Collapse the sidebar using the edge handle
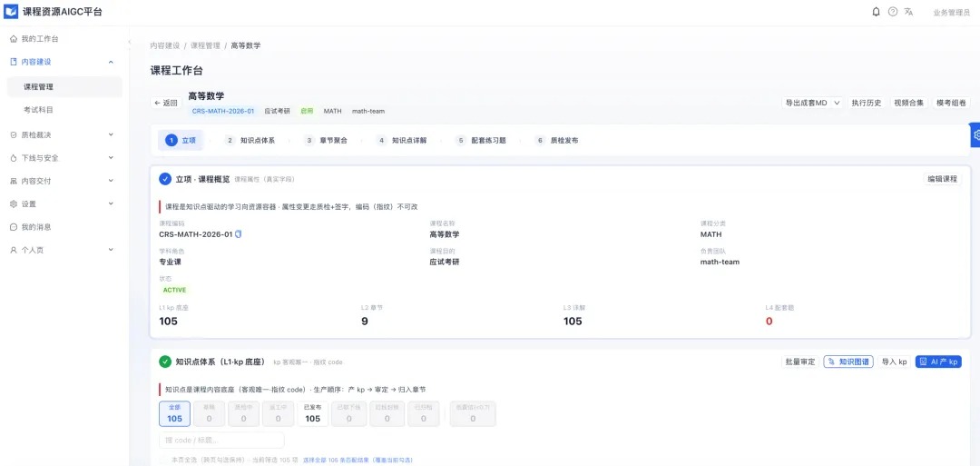This screenshot has width=980, height=466. point(130,43)
